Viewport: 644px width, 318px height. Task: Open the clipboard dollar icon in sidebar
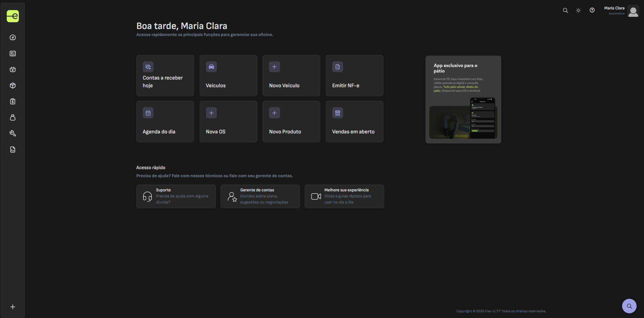coord(13,101)
